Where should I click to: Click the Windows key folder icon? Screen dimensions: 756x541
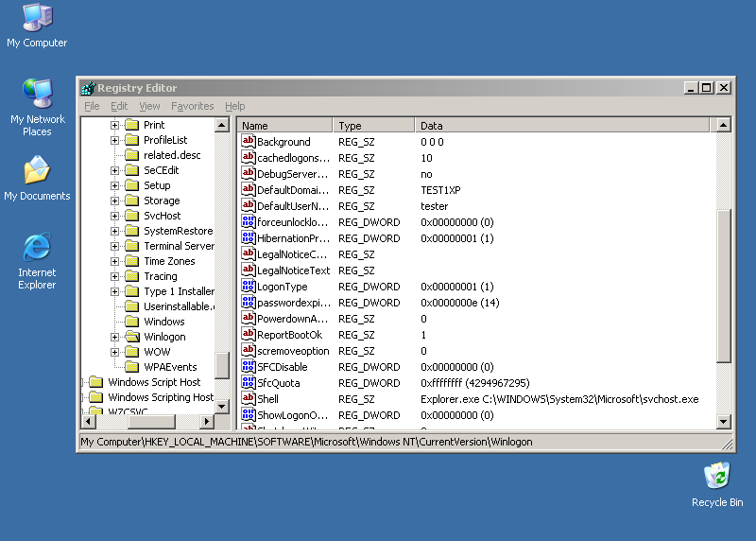pyautogui.click(x=132, y=322)
